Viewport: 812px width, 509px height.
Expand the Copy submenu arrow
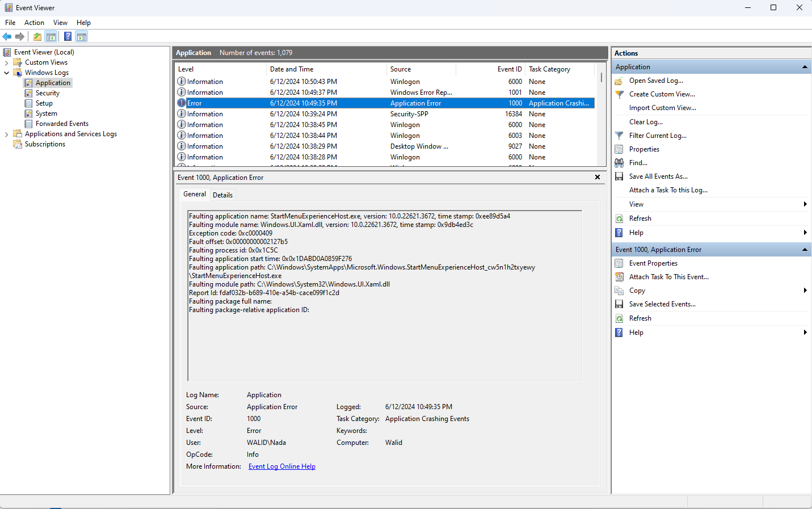pyautogui.click(x=805, y=290)
